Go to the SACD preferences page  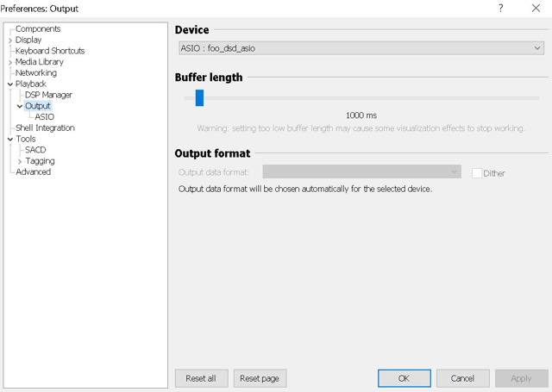(x=35, y=150)
